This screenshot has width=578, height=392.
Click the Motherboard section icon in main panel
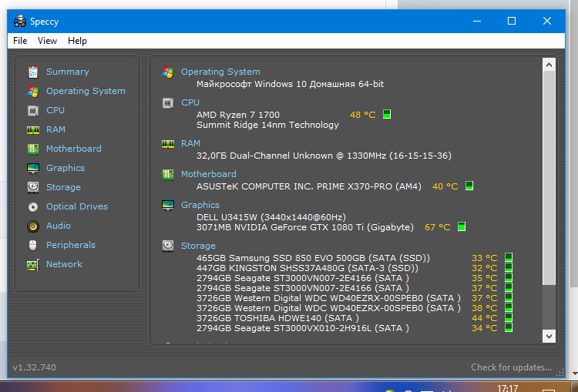tap(168, 174)
